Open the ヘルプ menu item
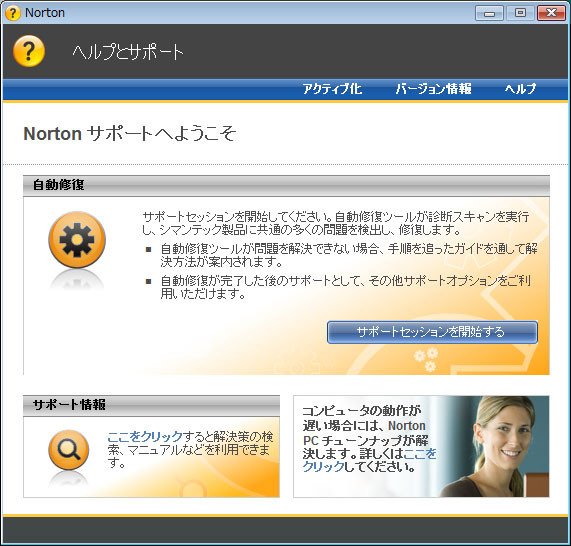Image resolution: width=571 pixels, height=546 pixels. 520,89
